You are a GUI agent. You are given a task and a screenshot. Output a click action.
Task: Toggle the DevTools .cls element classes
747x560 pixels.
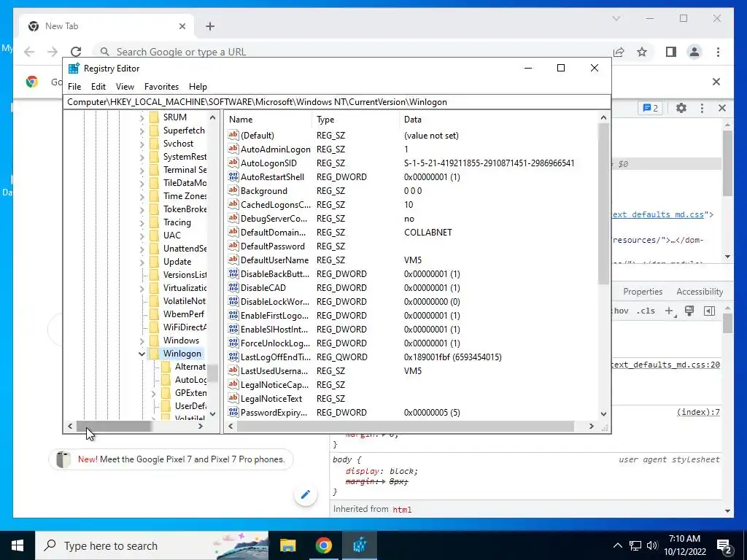[x=646, y=311]
